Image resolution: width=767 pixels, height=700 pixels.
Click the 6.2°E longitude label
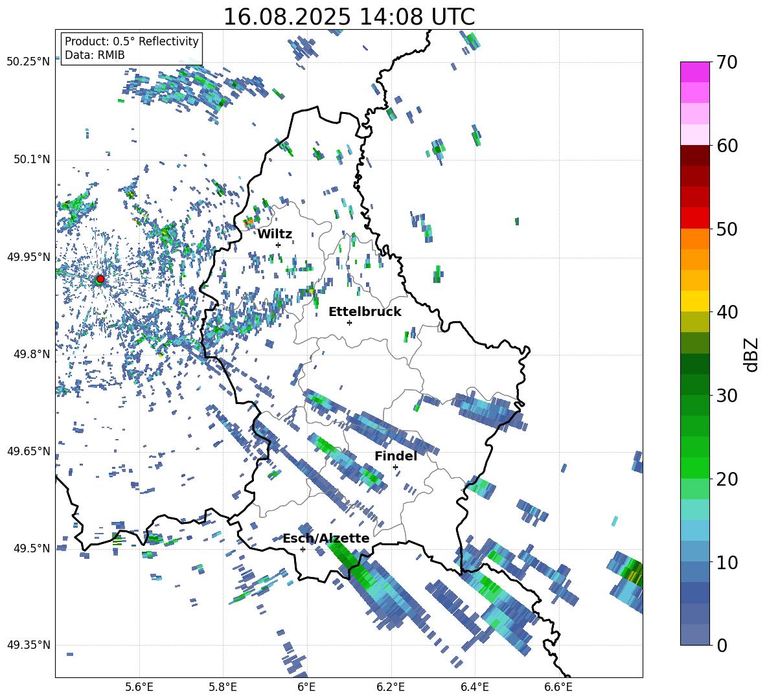pyautogui.click(x=391, y=687)
